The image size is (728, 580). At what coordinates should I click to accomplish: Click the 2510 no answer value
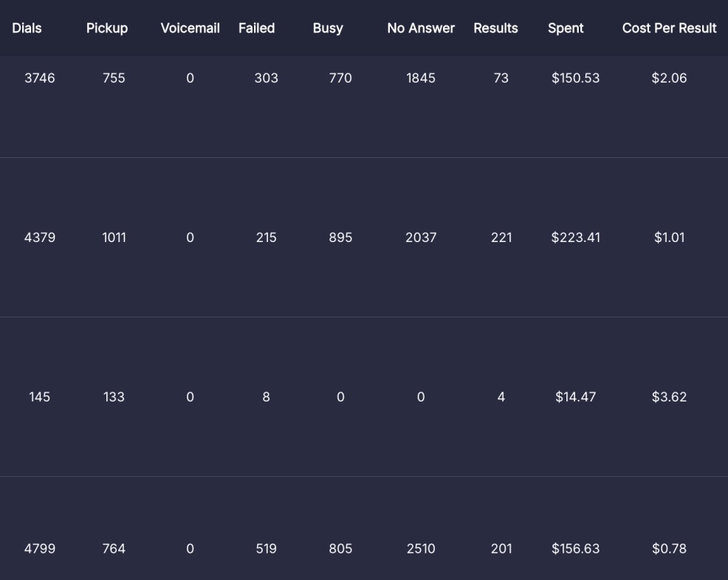421,549
